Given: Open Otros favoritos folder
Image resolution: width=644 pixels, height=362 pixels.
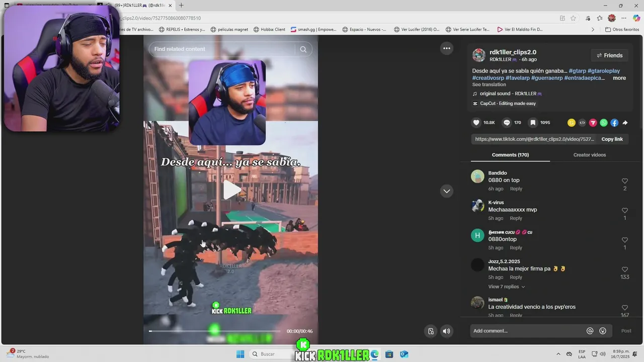Looking at the screenshot, I should click(622, 30).
